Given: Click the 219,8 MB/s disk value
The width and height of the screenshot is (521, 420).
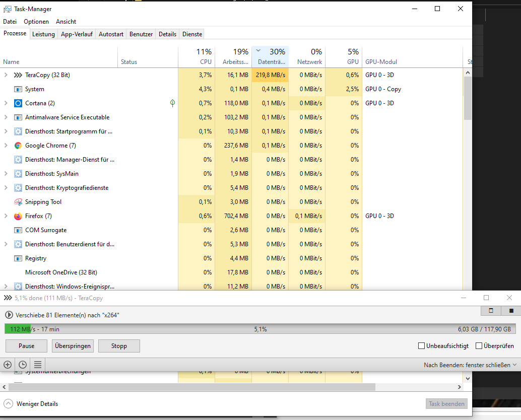Looking at the screenshot, I should (x=271, y=75).
